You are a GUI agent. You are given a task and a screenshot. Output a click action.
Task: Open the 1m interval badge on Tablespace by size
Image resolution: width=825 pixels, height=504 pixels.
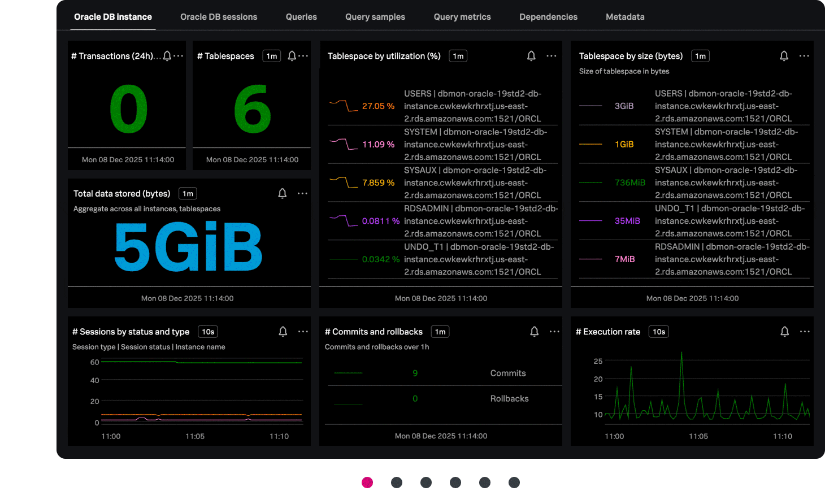point(700,55)
